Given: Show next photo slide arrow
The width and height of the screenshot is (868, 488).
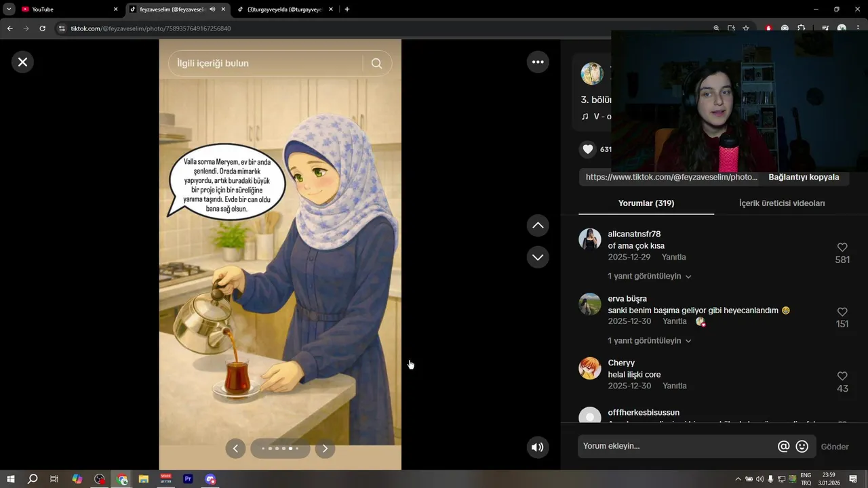Looking at the screenshot, I should point(325,448).
